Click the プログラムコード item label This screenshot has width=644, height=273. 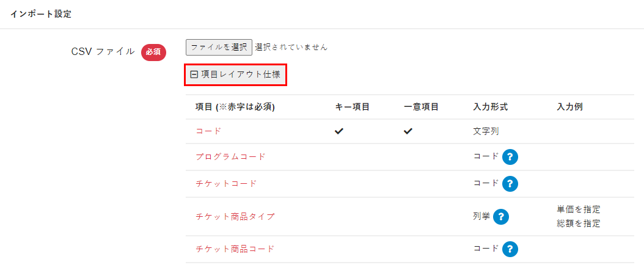point(230,157)
